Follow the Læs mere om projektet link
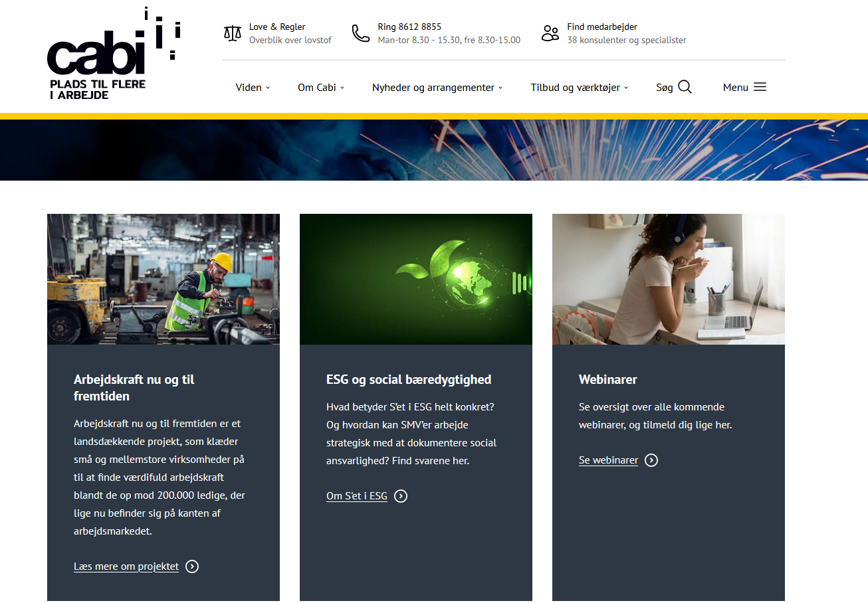Screen dimensions: 868x603 tap(126, 566)
